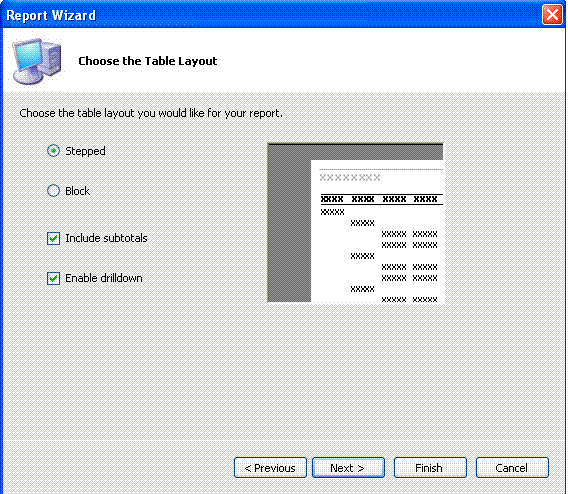
Task: Dismiss the wizard using Cancel
Action: (x=512, y=468)
